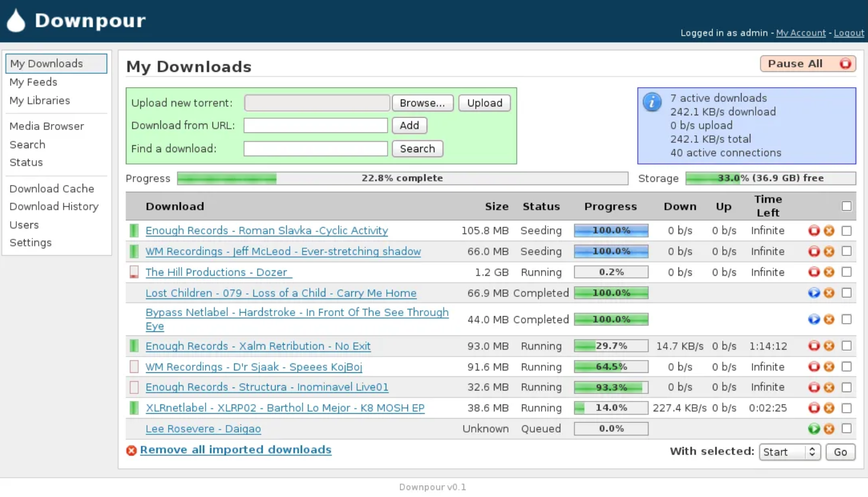Toggle the select-all checkbox in table header

coord(846,206)
